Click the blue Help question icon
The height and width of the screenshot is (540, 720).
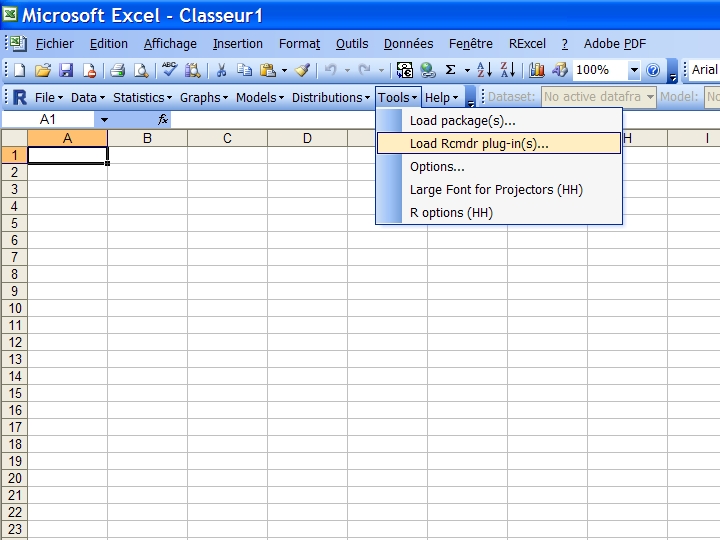pyautogui.click(x=653, y=70)
